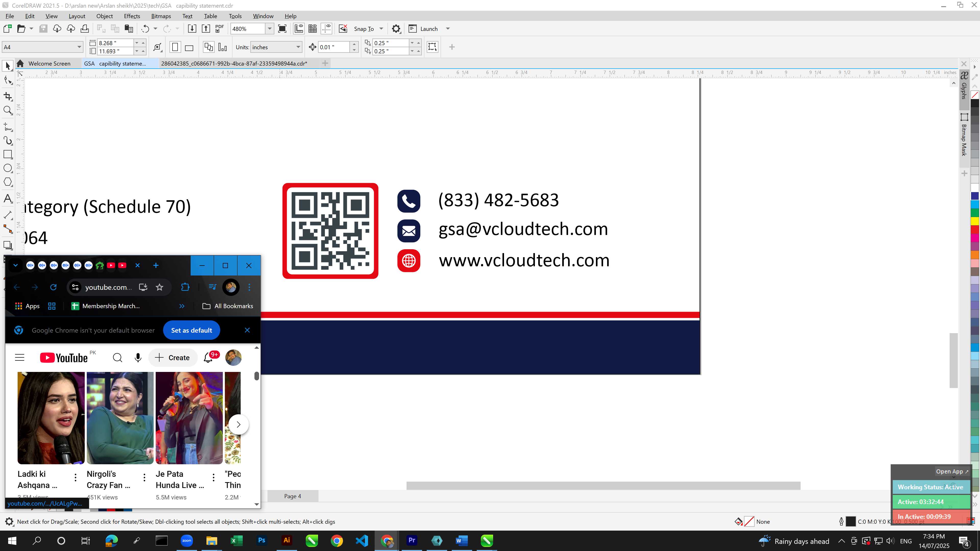
Task: Select the Pick tool in toolbox
Action: point(8,66)
